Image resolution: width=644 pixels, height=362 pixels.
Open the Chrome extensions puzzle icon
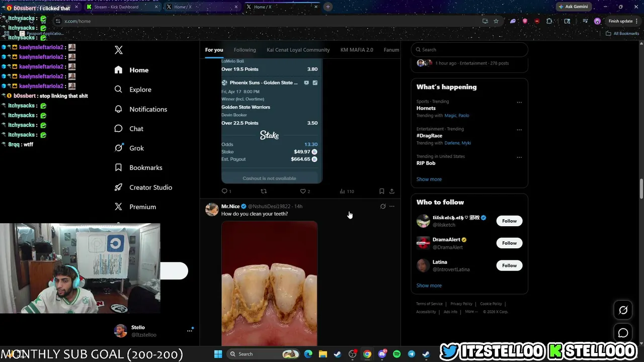[549, 21]
